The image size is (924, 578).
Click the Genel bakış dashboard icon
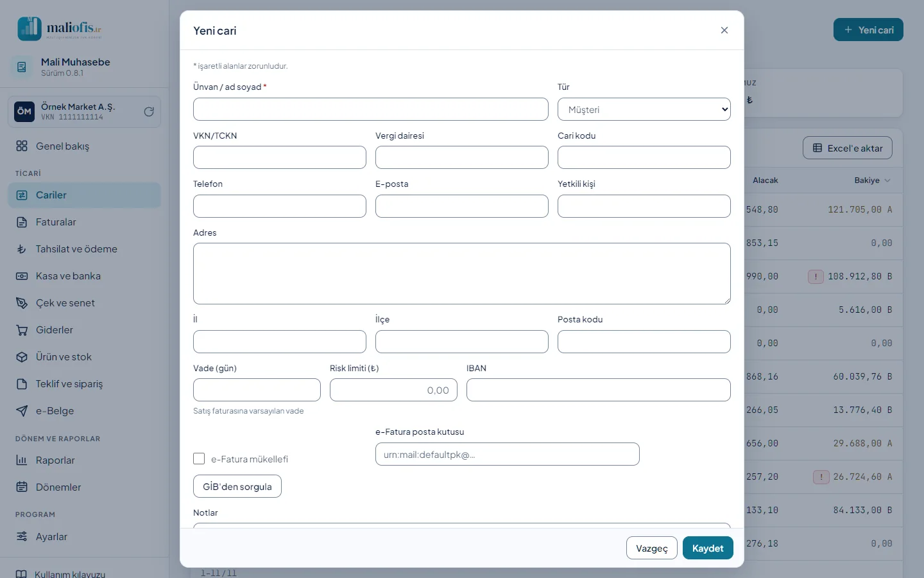pyautogui.click(x=22, y=146)
